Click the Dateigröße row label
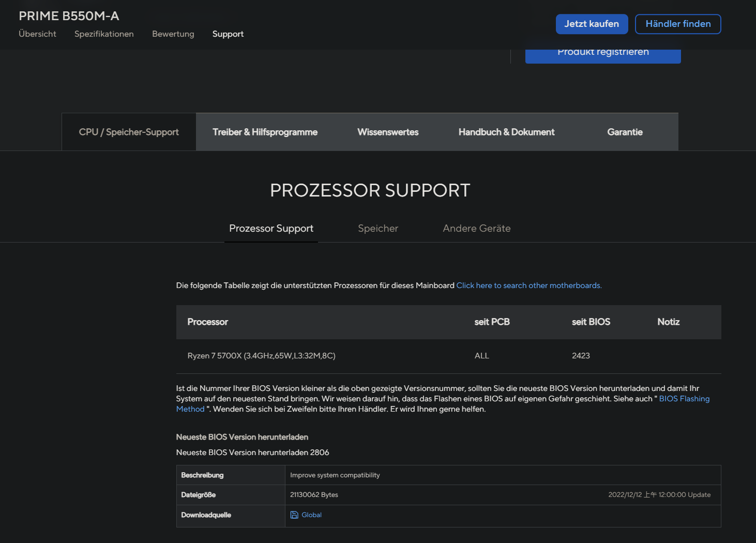 (198, 495)
